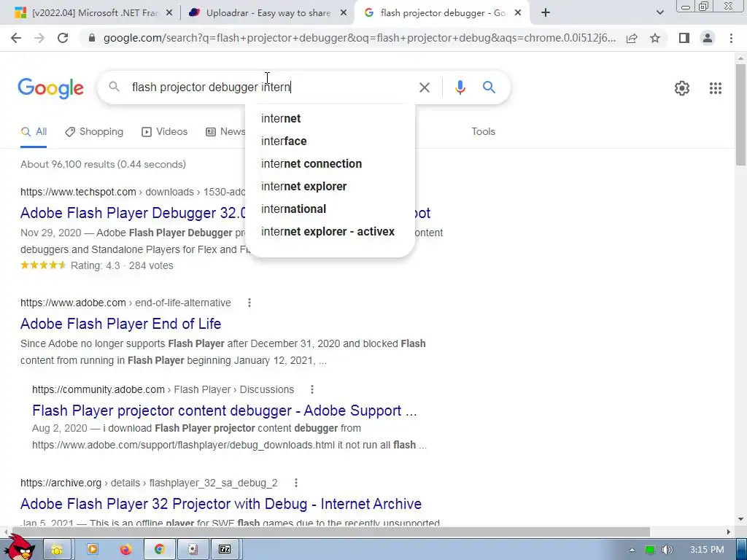Open the Google apps grid

[715, 88]
